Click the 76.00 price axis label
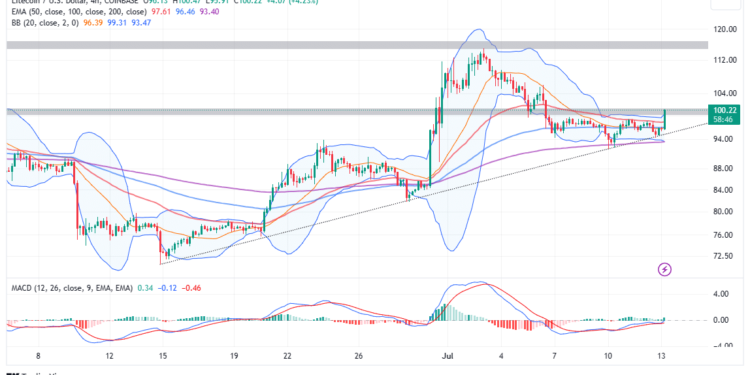This screenshot has width=750, height=375. 723,235
